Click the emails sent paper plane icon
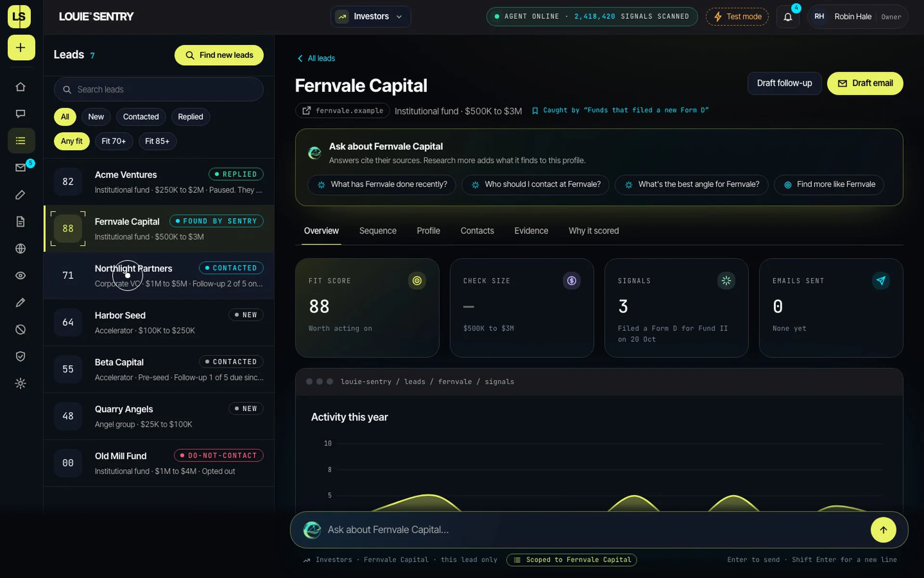924x578 pixels. click(881, 280)
